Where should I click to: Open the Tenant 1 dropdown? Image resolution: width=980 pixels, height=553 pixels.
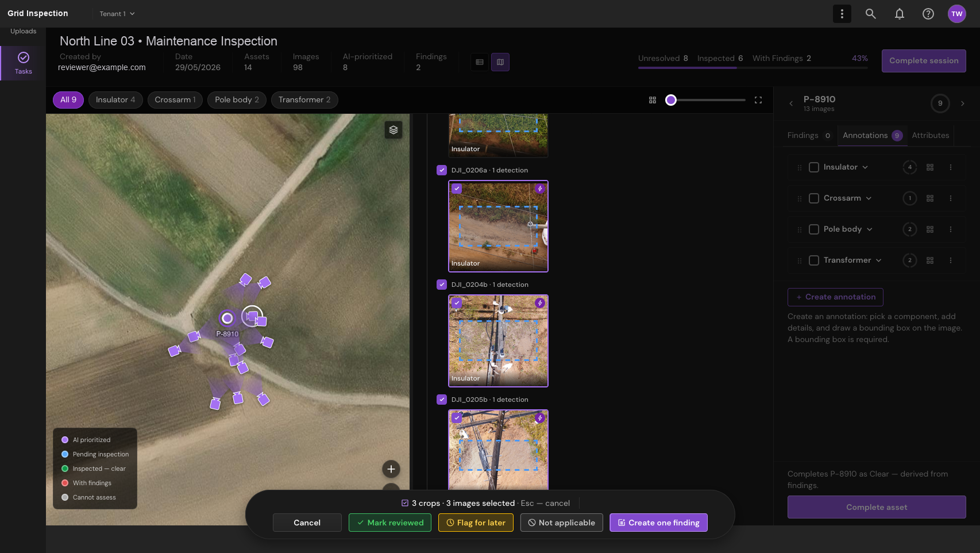coord(117,14)
